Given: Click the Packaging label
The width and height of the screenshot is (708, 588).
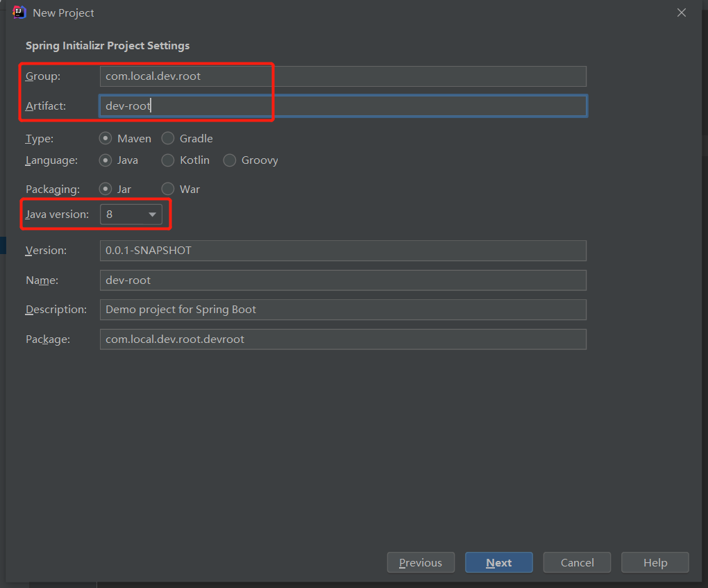Looking at the screenshot, I should tap(52, 190).
